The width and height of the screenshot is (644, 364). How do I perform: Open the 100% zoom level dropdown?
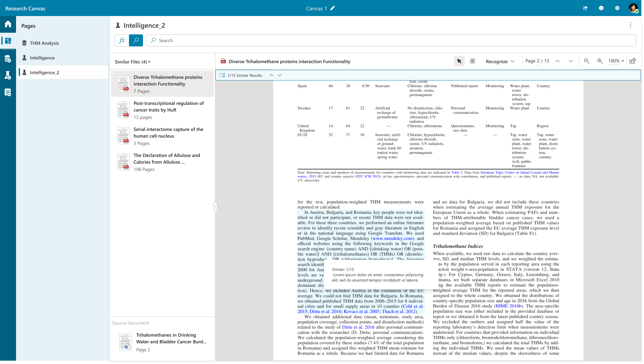coord(616,61)
